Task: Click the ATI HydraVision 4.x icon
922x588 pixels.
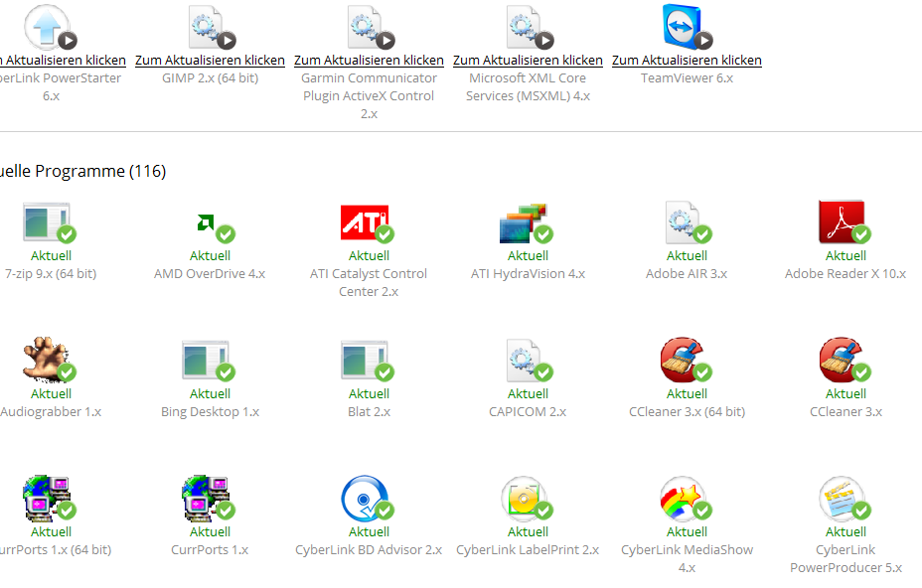Action: 525,223
